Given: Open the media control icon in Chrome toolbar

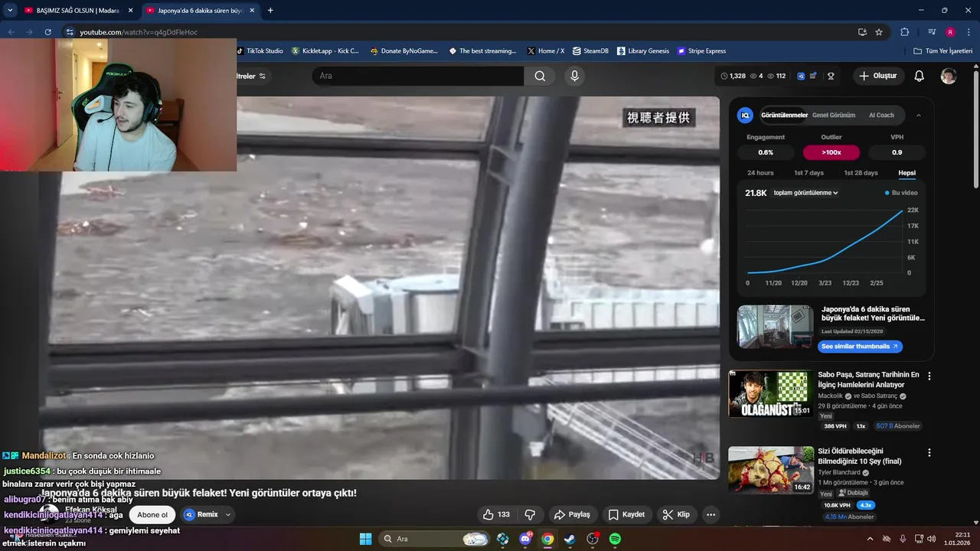Looking at the screenshot, I should 932,32.
